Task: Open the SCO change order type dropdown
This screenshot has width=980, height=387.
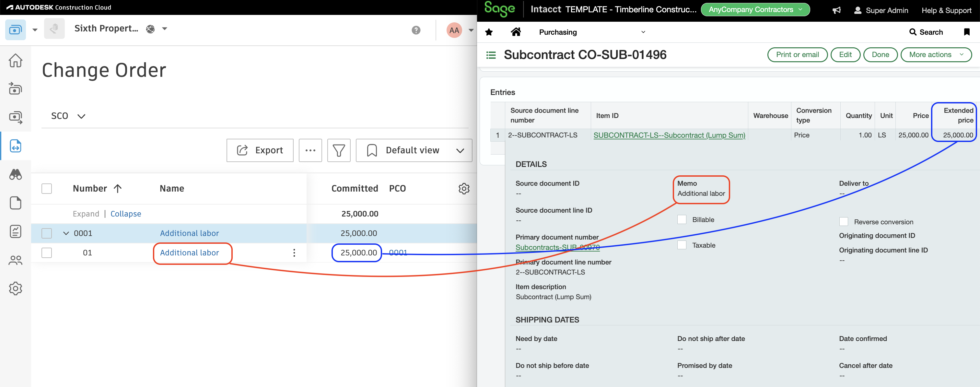Action: (68, 116)
